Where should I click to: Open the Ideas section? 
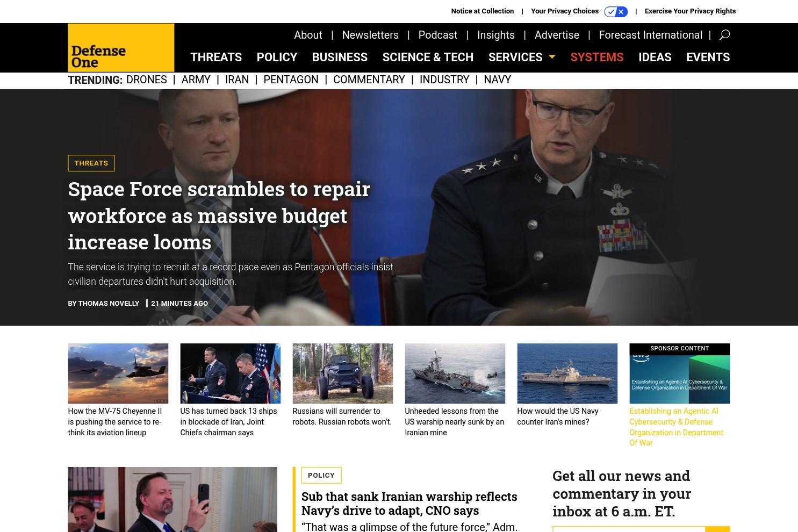tap(655, 57)
